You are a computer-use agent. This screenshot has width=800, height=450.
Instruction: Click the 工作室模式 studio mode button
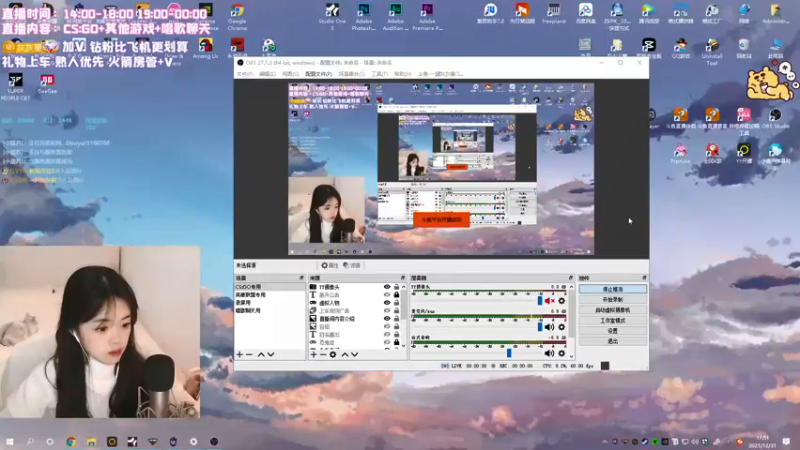[x=613, y=320]
